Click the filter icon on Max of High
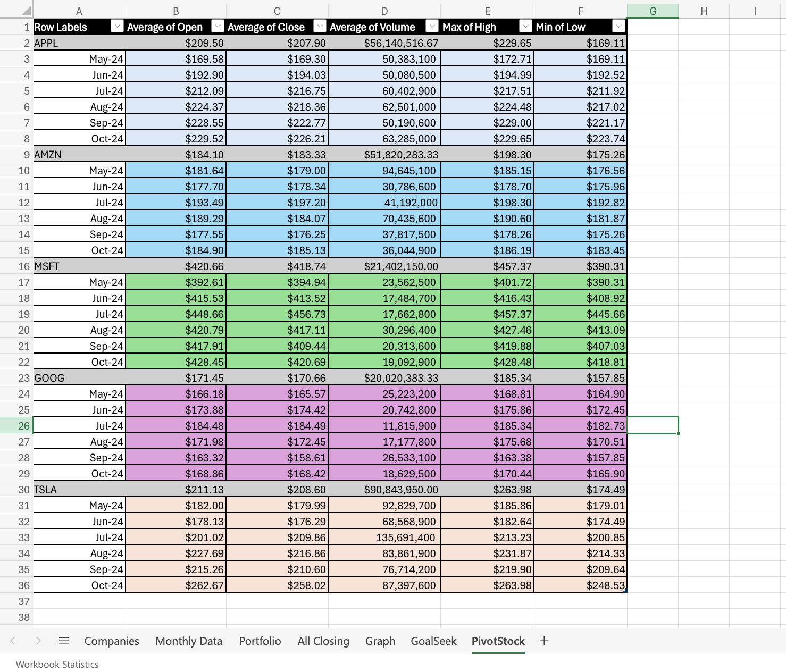 coord(526,26)
